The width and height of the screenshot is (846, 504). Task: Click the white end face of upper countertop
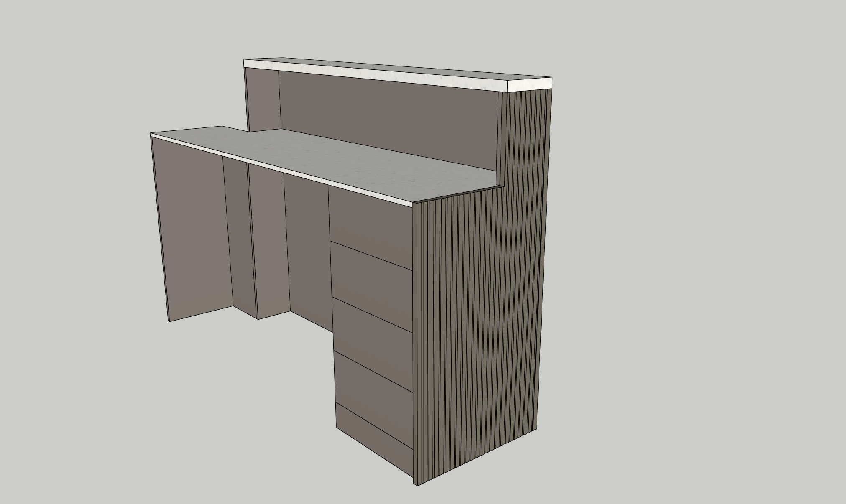(529, 85)
